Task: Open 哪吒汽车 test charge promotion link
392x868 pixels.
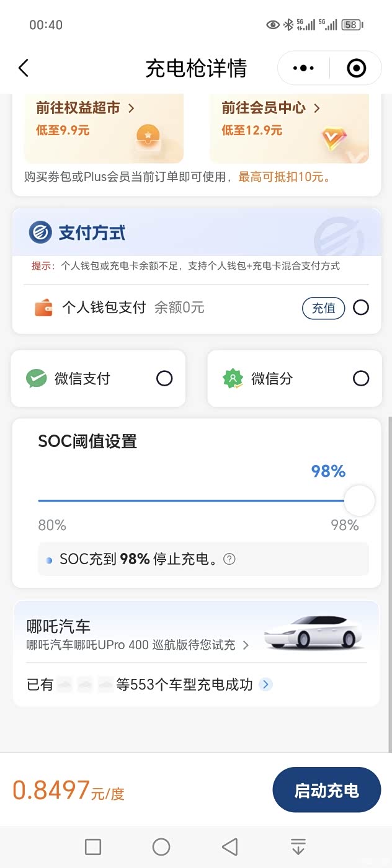Action: click(138, 645)
